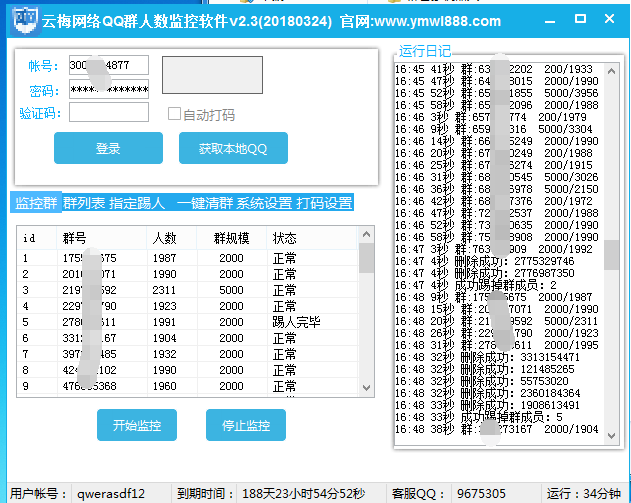Maximize the monitoring software window
This screenshot has height=503, width=631.
click(x=580, y=19)
